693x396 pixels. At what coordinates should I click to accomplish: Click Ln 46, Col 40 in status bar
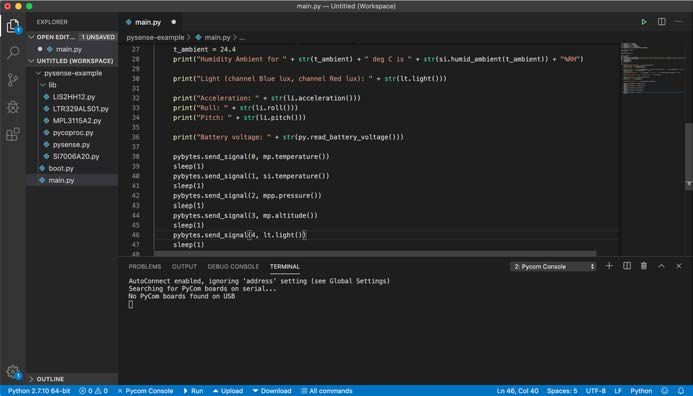(x=517, y=391)
